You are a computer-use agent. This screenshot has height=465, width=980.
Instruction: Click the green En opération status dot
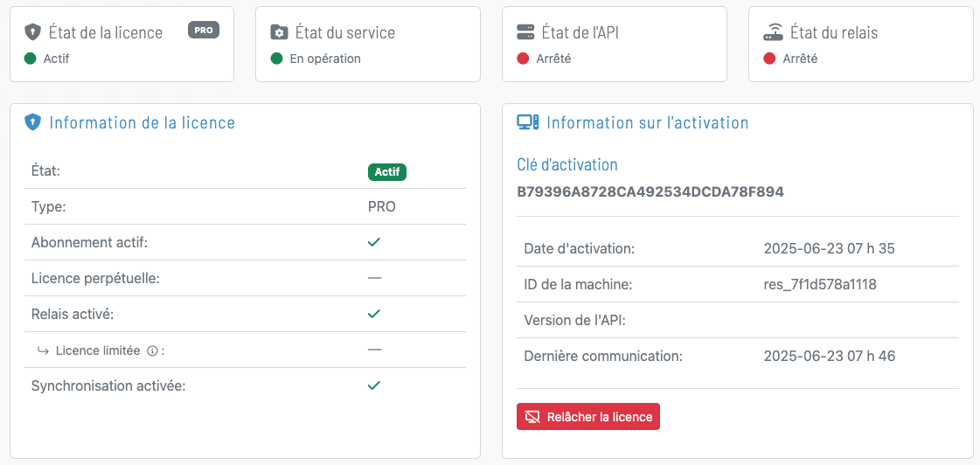(277, 59)
